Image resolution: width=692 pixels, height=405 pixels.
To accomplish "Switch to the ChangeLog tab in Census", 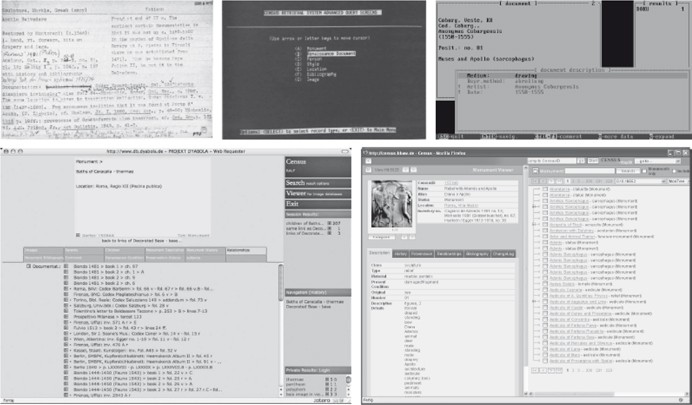I will tap(502, 254).
